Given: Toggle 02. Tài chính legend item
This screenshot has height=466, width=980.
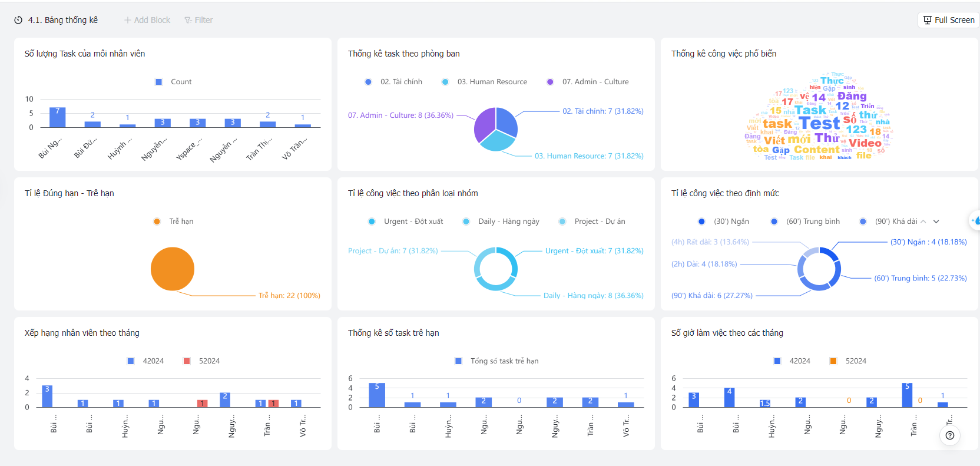Looking at the screenshot, I should pyautogui.click(x=393, y=82).
